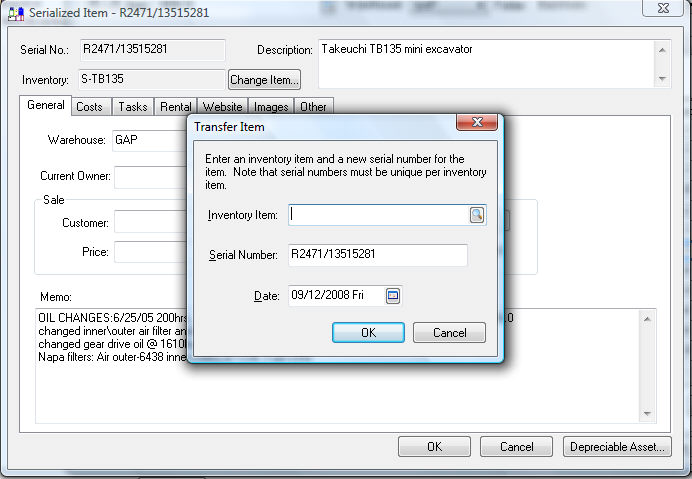Image resolution: width=692 pixels, height=479 pixels.
Task: Click OK in the Transfer Item dialog
Action: [x=368, y=333]
